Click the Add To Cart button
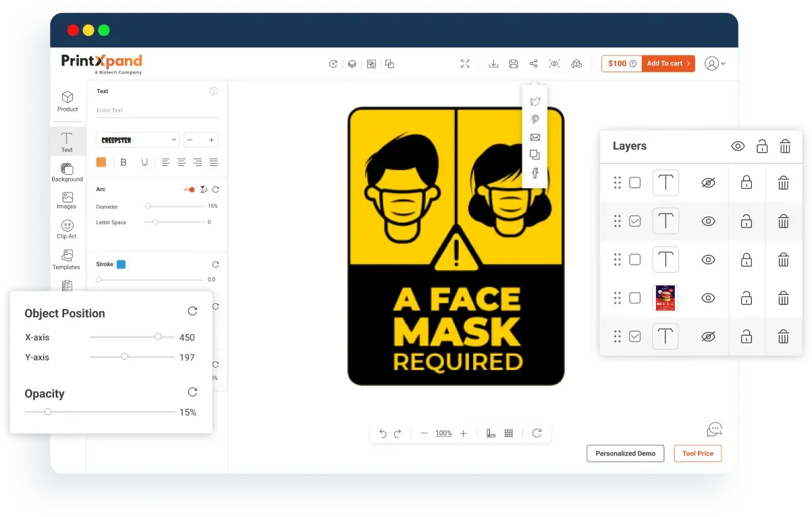The height and width of the screenshot is (517, 812). click(x=668, y=63)
